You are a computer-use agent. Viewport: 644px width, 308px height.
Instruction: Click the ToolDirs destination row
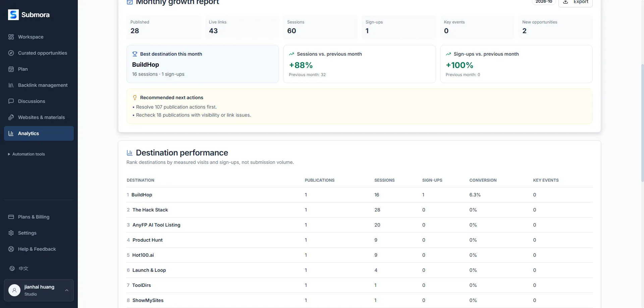[x=360, y=285]
